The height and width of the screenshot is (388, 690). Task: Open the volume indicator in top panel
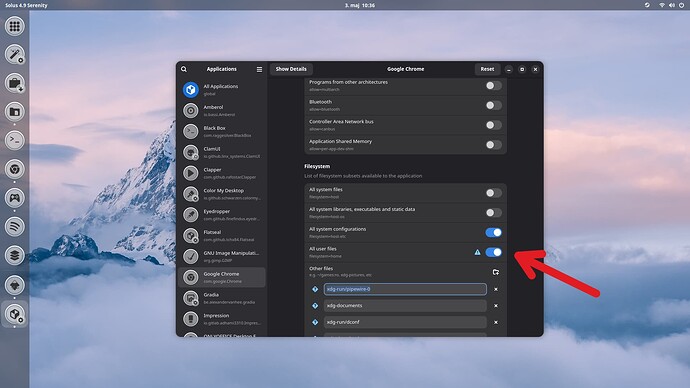click(672, 5)
